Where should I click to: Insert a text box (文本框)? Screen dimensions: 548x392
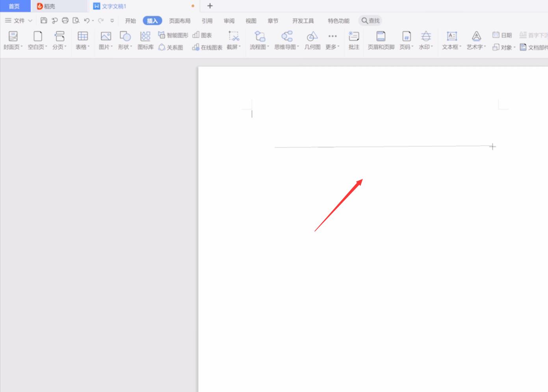[x=452, y=41]
